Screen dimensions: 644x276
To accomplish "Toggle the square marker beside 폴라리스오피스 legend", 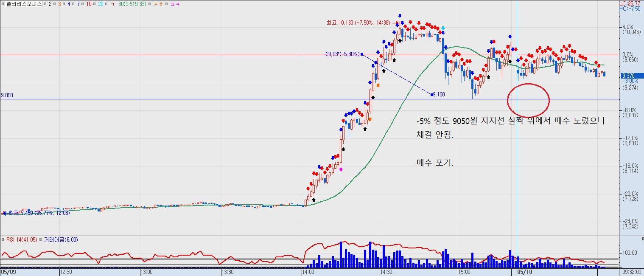I will [x=3, y=4].
